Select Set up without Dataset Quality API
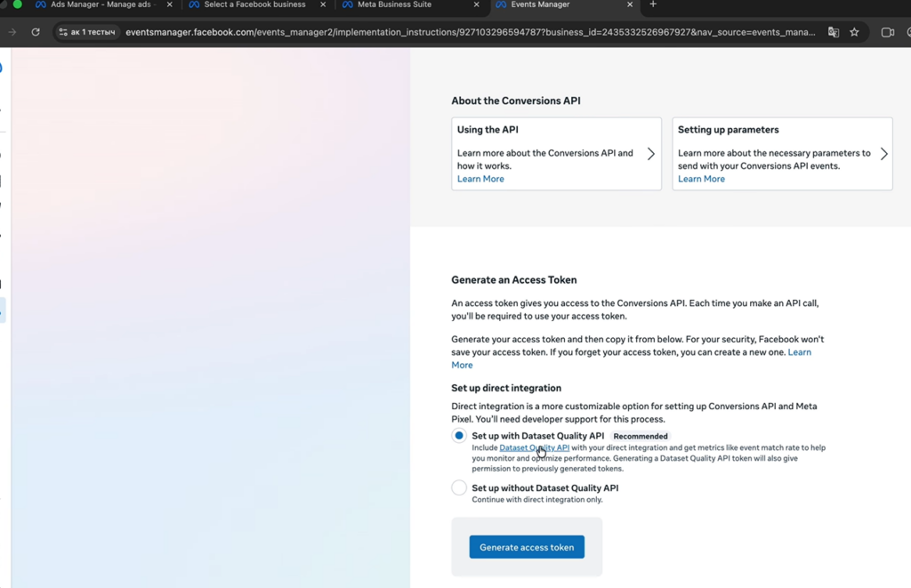 tap(459, 487)
